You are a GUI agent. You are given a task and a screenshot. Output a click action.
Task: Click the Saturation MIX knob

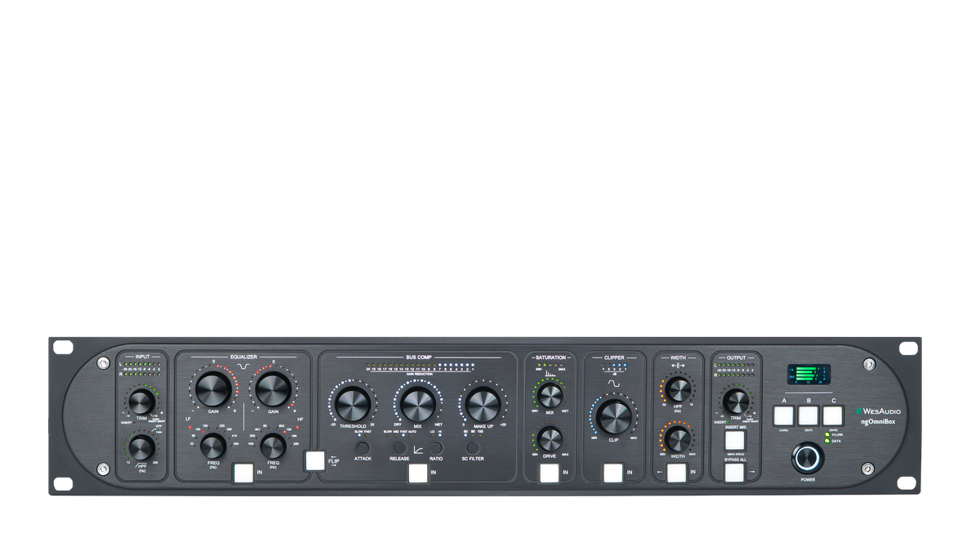pyautogui.click(x=550, y=396)
